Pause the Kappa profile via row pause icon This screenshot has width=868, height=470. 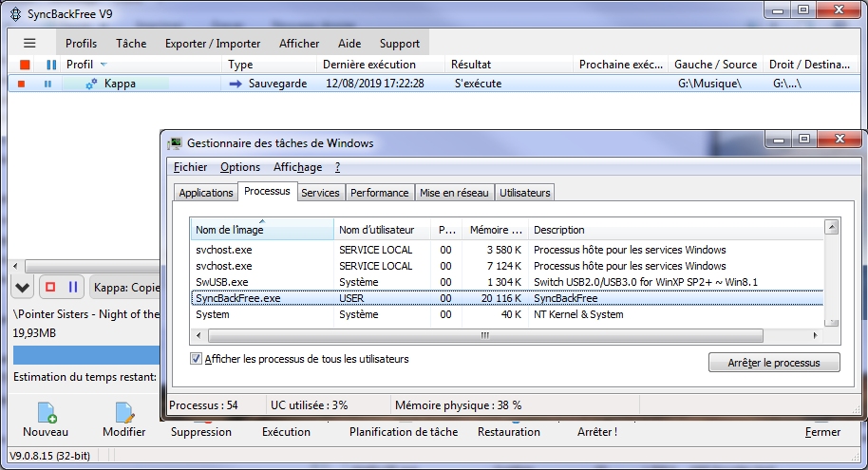pos(47,84)
